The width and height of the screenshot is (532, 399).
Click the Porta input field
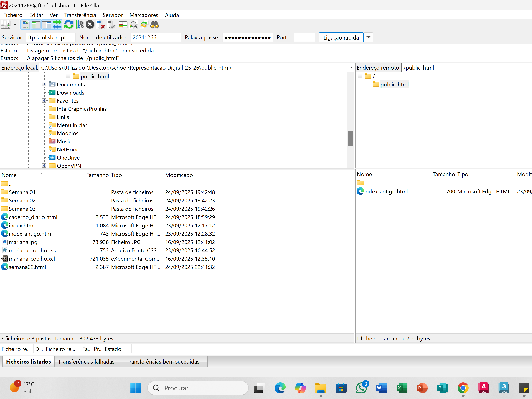(304, 37)
